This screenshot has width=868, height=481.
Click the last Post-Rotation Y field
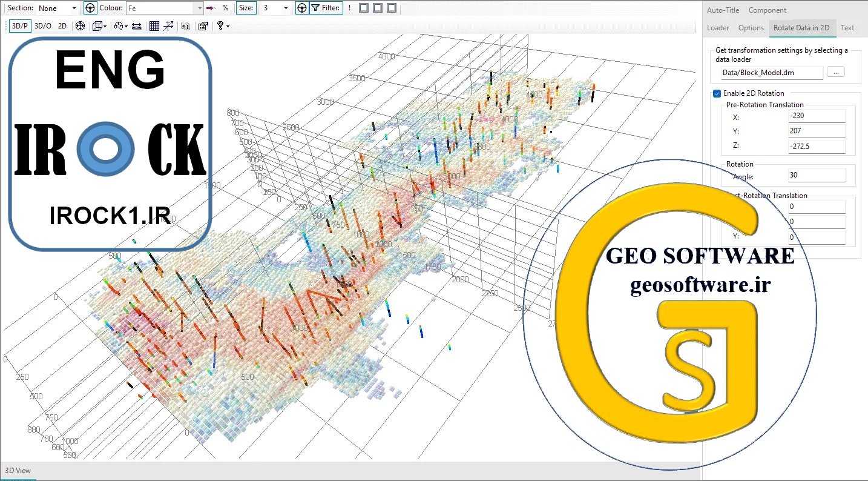coord(817,237)
